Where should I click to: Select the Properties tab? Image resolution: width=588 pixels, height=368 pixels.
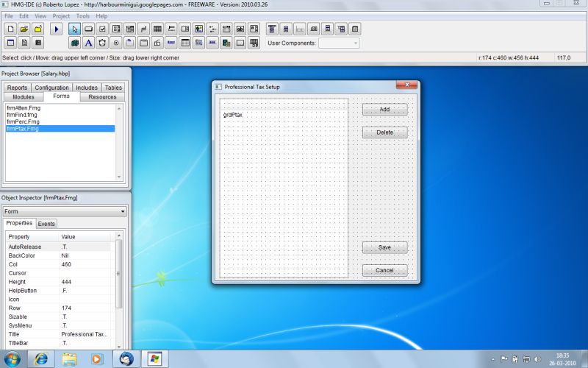point(19,223)
